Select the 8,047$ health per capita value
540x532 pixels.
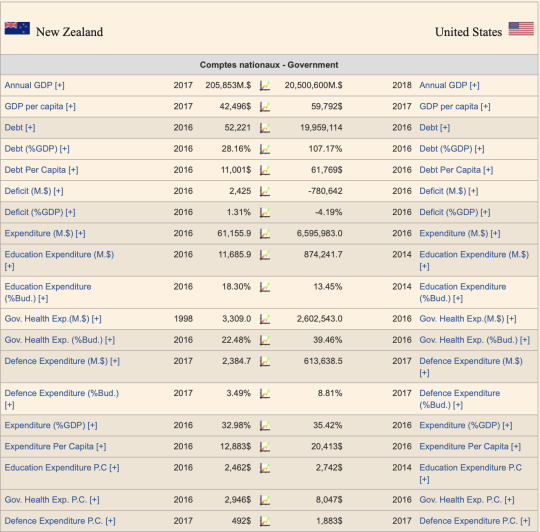click(329, 500)
